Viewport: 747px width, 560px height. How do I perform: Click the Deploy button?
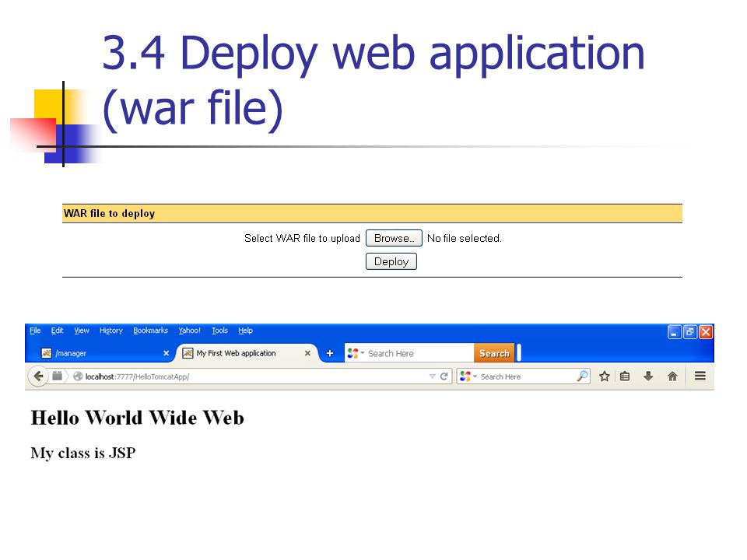click(x=391, y=261)
